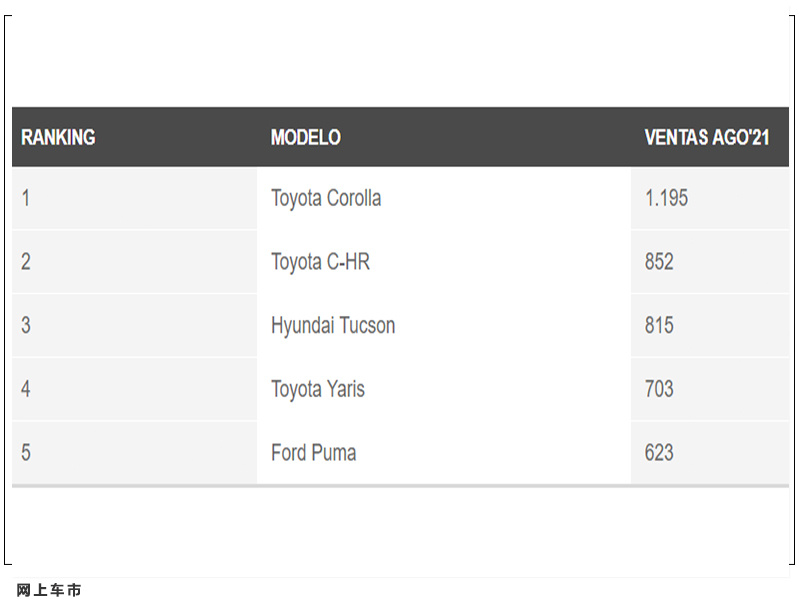This screenshot has height=600, width=800.
Task: Click ranking number 1 cell
Action: pos(134,198)
